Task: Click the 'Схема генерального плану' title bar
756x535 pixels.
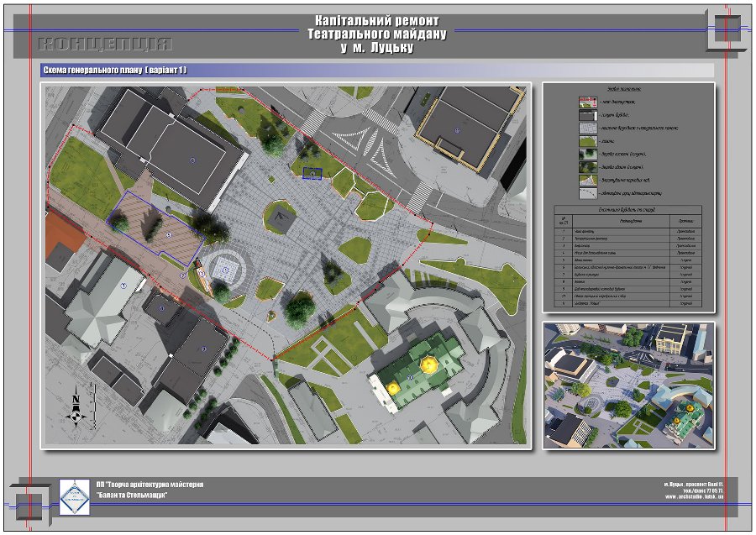Action: (118, 71)
